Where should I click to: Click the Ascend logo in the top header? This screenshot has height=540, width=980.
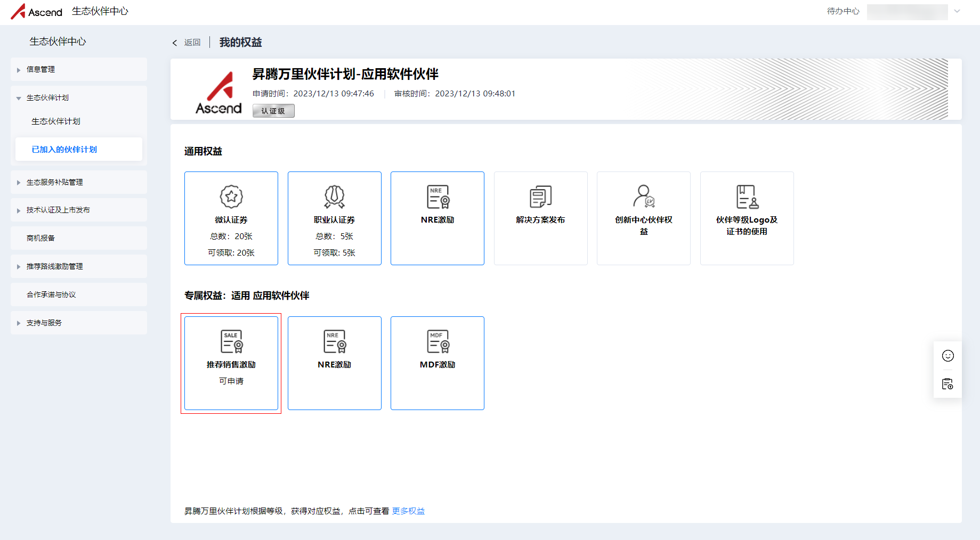36,11
